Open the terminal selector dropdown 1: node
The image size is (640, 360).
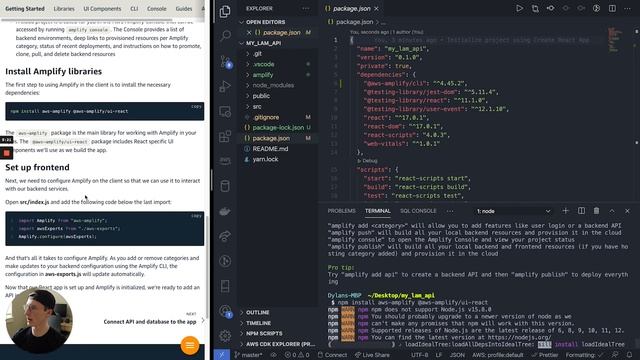click(514, 211)
